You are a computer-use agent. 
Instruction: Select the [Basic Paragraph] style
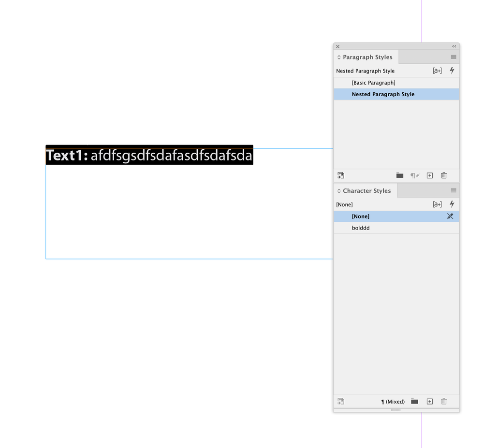point(374,83)
